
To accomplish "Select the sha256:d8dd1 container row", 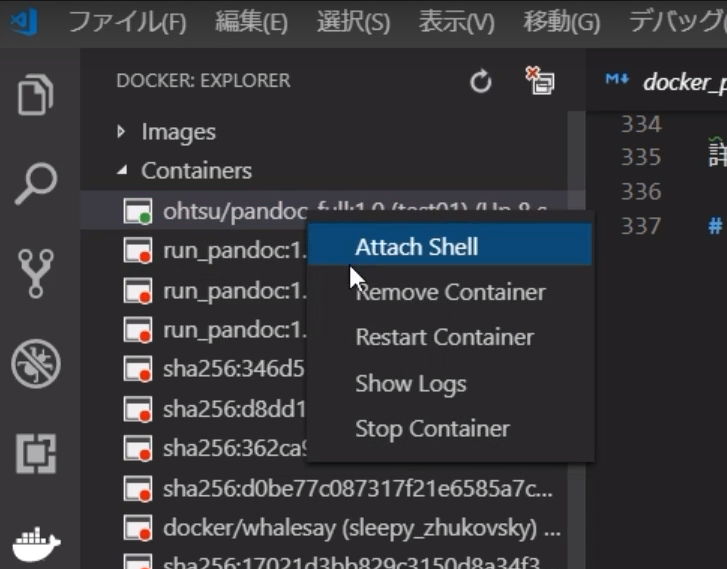I will [x=194, y=409].
